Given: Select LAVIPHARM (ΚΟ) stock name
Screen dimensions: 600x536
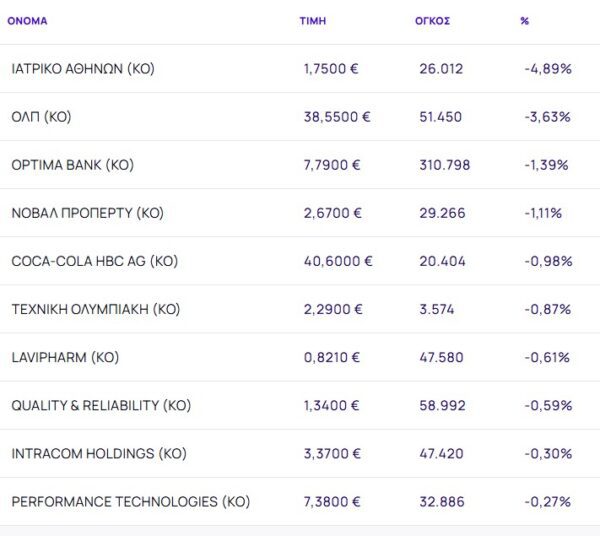Looking at the screenshot, I should (65, 357).
